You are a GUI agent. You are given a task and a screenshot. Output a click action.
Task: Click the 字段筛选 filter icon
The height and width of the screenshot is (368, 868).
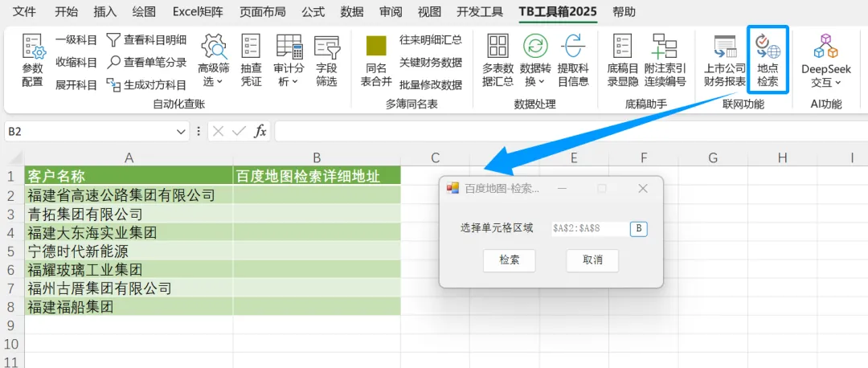coord(326,47)
